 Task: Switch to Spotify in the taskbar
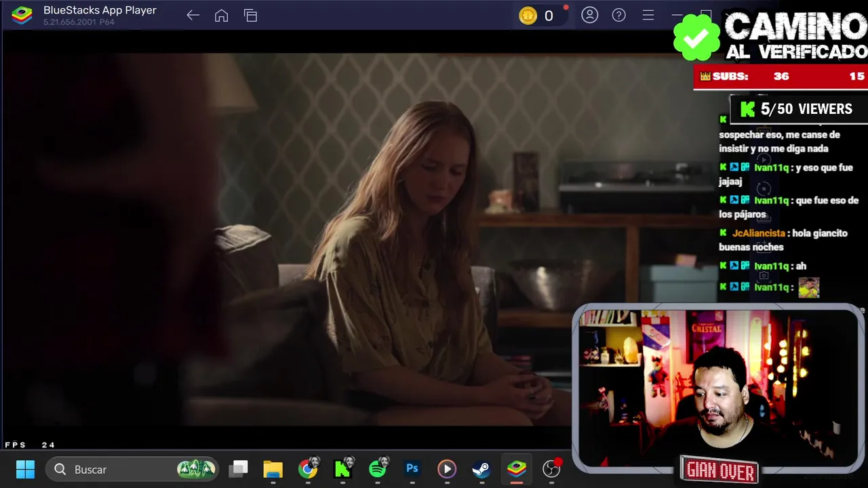(x=378, y=468)
